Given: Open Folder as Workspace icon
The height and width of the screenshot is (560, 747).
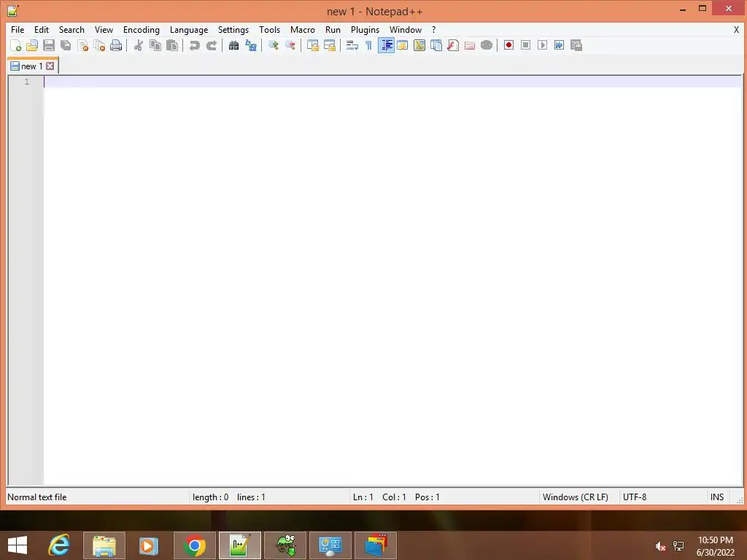Looking at the screenshot, I should [470, 45].
